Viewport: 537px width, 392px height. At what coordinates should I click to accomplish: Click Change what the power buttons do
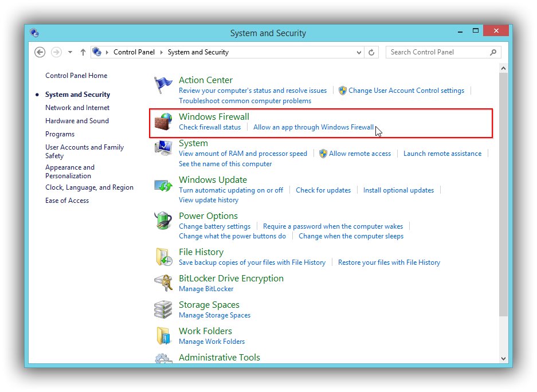pos(232,236)
